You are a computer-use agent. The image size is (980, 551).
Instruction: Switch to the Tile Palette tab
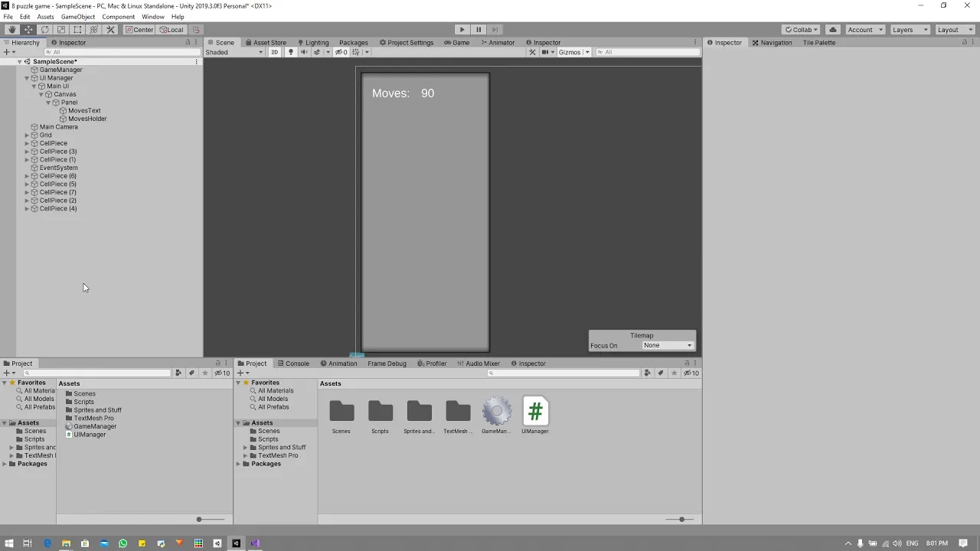pos(818,43)
